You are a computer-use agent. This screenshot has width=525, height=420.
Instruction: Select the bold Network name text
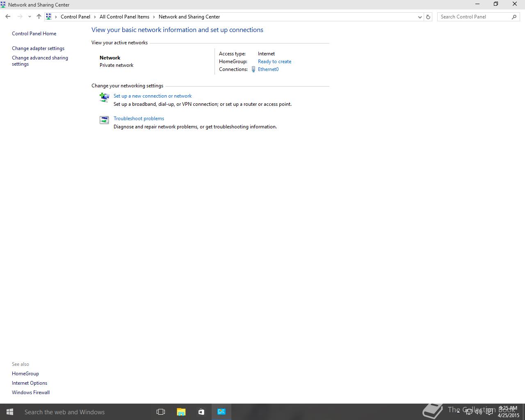[x=110, y=58]
